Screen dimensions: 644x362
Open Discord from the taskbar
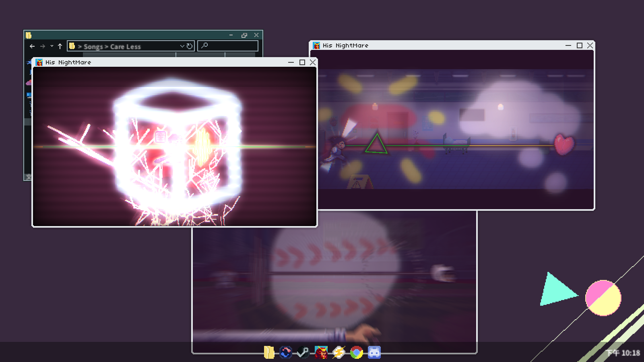(x=374, y=352)
